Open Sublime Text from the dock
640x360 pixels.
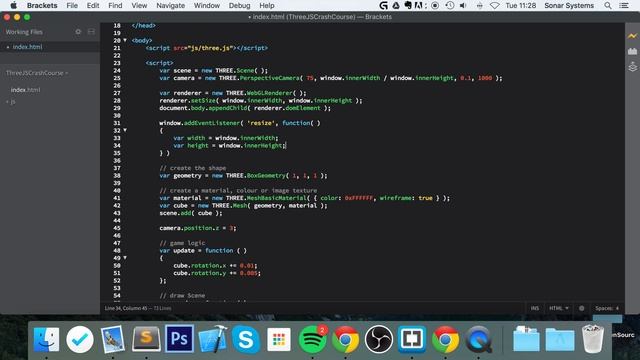146,339
